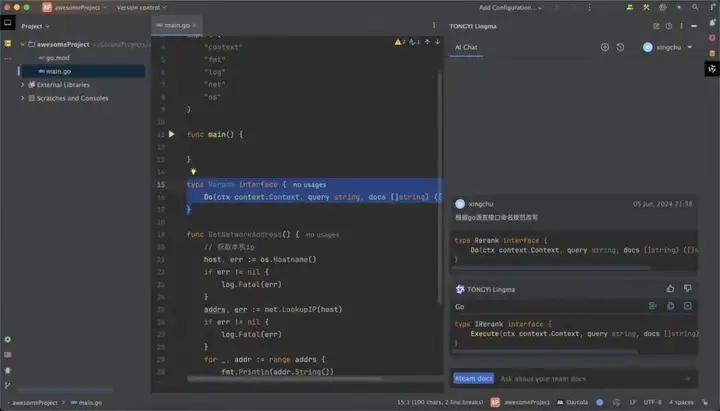
Task: Open the Git branch tool window icon
Action: tap(8, 385)
